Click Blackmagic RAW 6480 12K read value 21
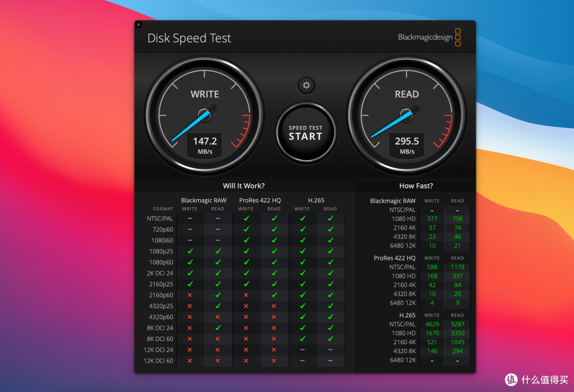This screenshot has width=574, height=392. pyautogui.click(x=458, y=245)
